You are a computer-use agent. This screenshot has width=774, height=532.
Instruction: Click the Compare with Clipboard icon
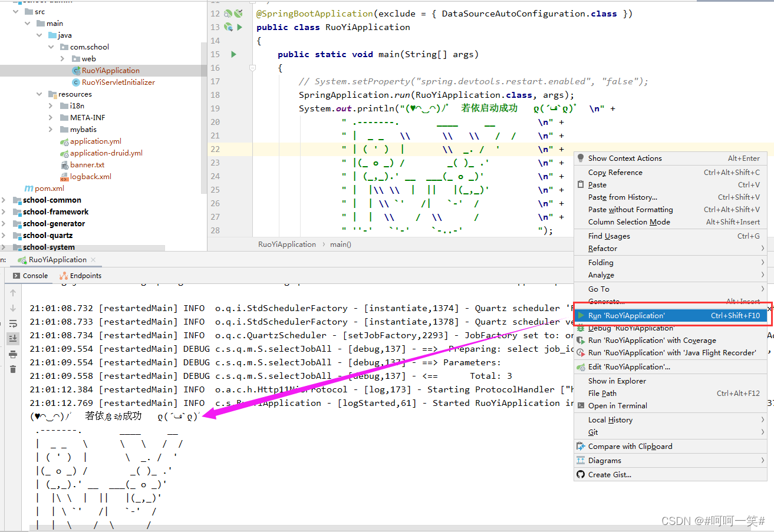pyautogui.click(x=581, y=447)
